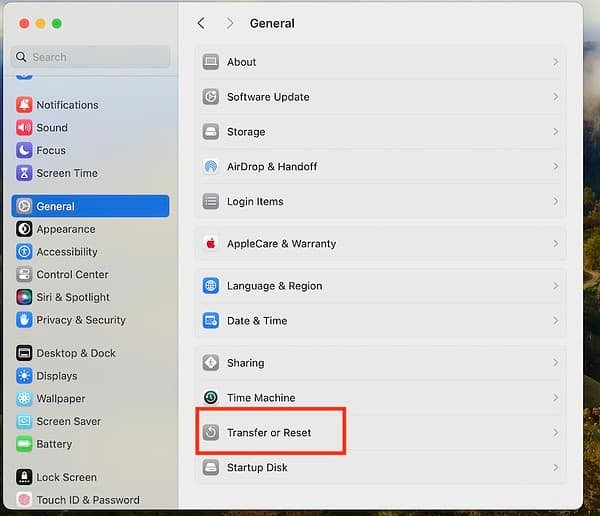This screenshot has height=516, width=600.
Task: Expand the Language & Region chevron
Action: tap(556, 286)
